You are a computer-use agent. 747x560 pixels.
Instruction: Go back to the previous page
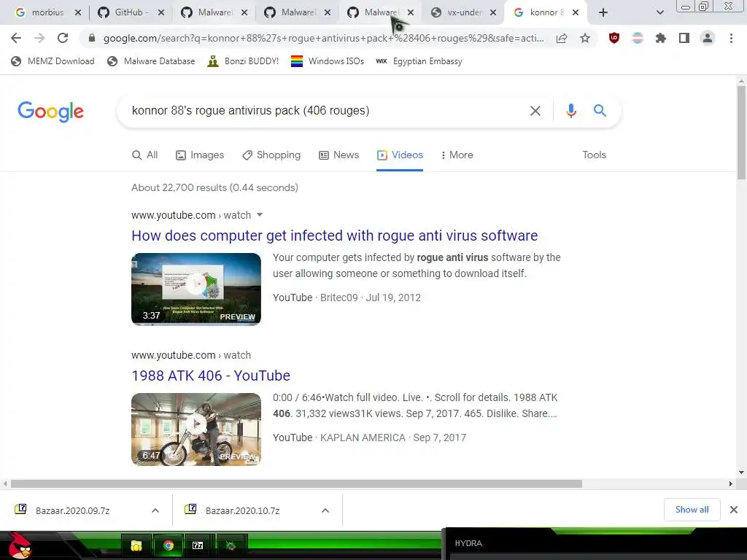click(x=16, y=38)
